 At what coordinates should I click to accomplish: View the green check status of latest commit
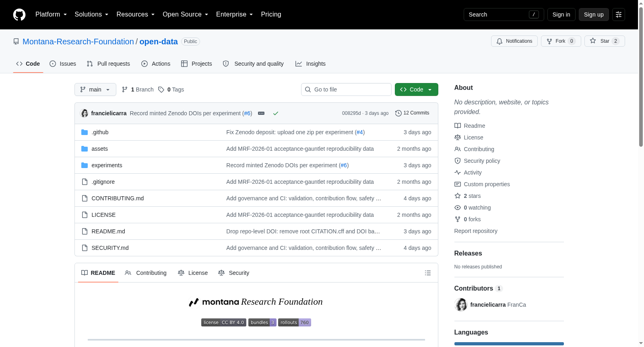coord(276,113)
